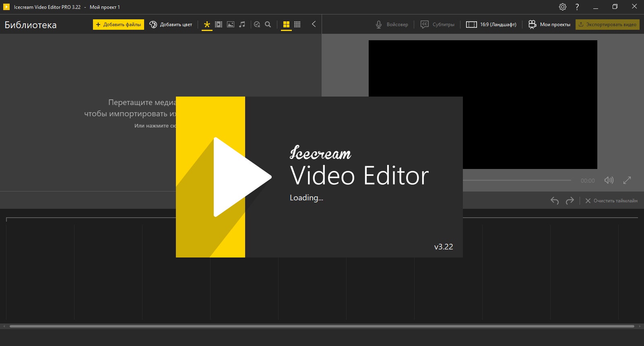Viewport: 644px width, 346px height.
Task: Click the Добавить файлы button
Action: point(118,25)
